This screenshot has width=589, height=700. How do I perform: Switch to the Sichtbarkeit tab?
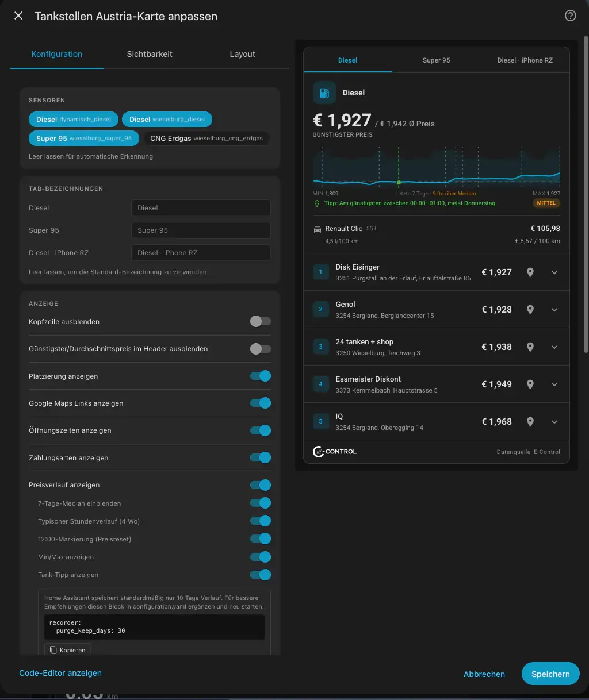coord(150,54)
